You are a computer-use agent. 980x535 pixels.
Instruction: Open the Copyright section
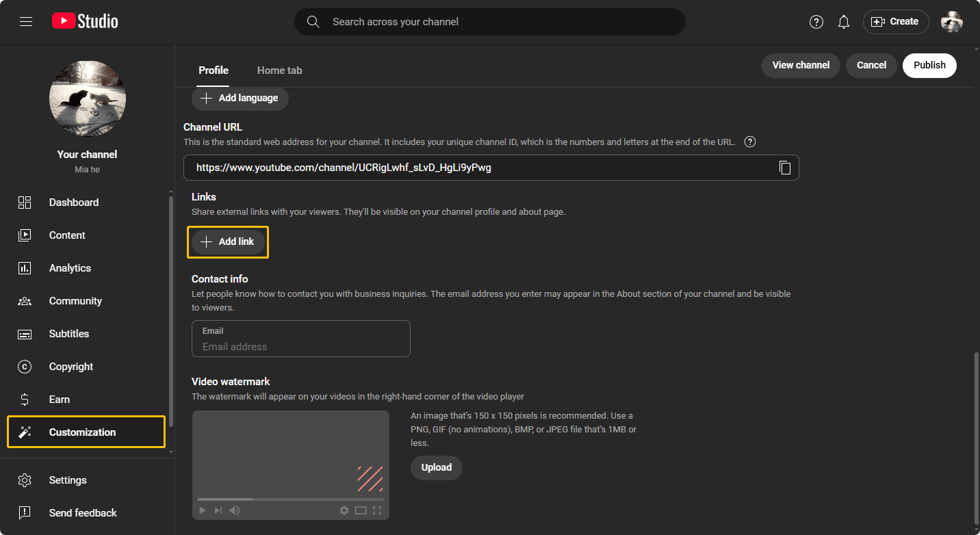[x=71, y=367]
